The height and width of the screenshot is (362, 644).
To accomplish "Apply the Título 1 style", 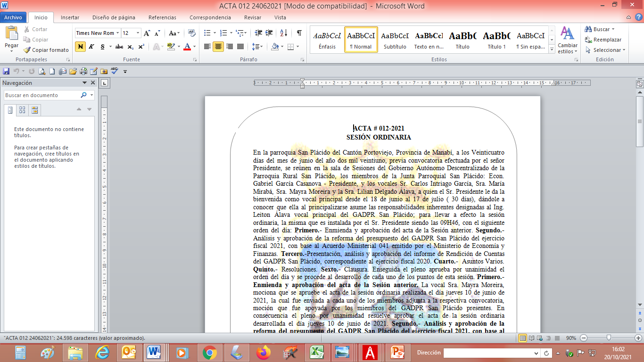I will 496,40.
